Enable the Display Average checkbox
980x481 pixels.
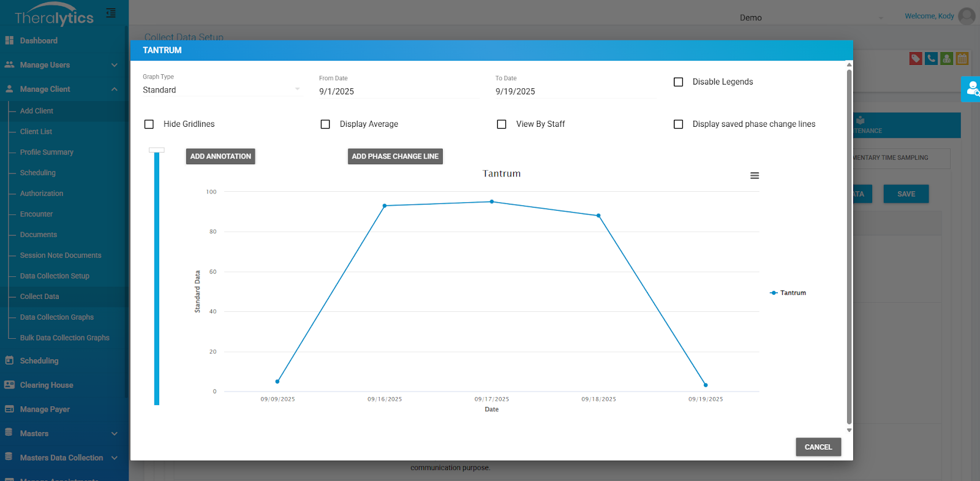pos(325,124)
